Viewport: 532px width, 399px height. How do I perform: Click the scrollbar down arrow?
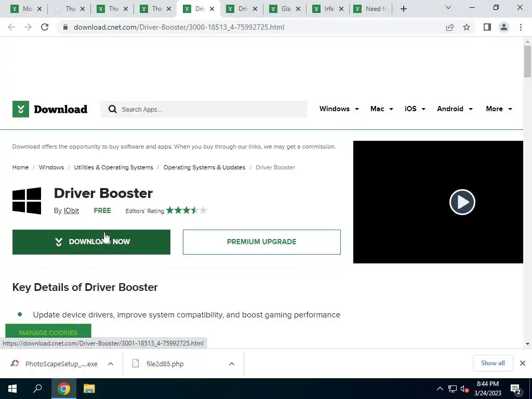click(x=527, y=344)
